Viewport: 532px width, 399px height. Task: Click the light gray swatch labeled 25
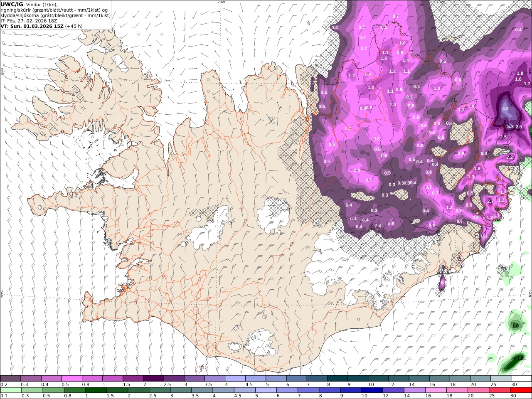[x=501, y=379]
